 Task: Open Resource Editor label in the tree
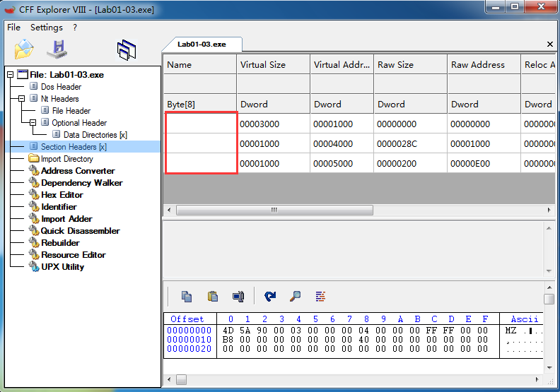[x=74, y=255]
